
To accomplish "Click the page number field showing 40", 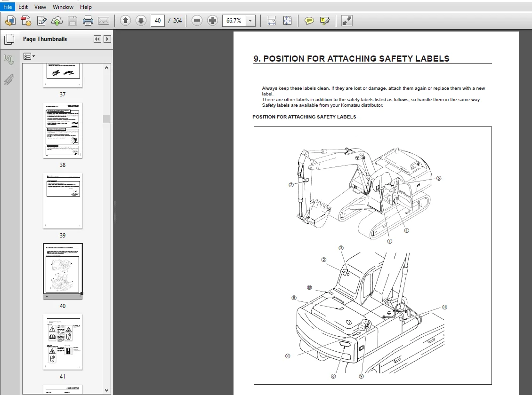I will [157, 21].
